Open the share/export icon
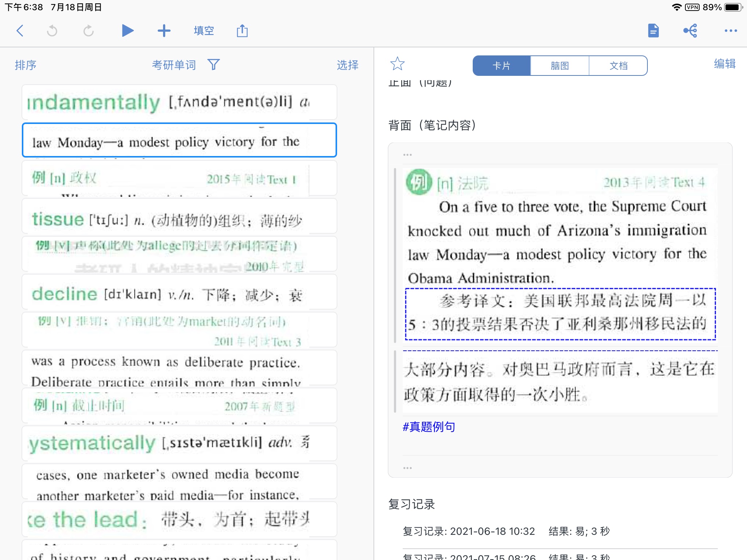The image size is (747, 560). pyautogui.click(x=242, y=31)
